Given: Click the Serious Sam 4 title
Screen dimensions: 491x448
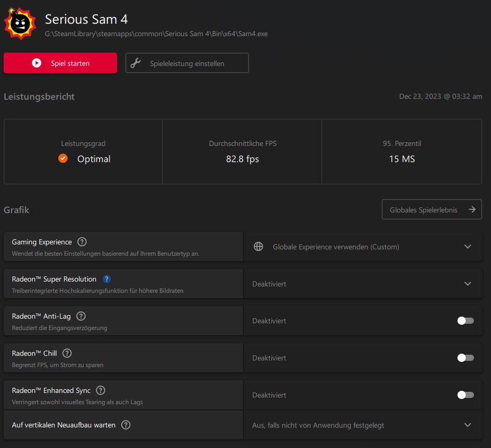Looking at the screenshot, I should 86,20.
